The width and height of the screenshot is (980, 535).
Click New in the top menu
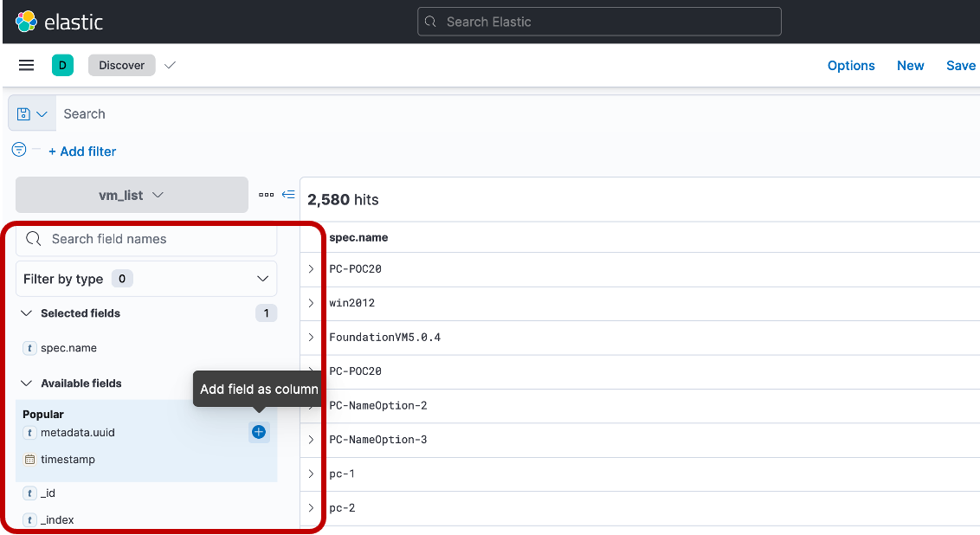pyautogui.click(x=910, y=66)
